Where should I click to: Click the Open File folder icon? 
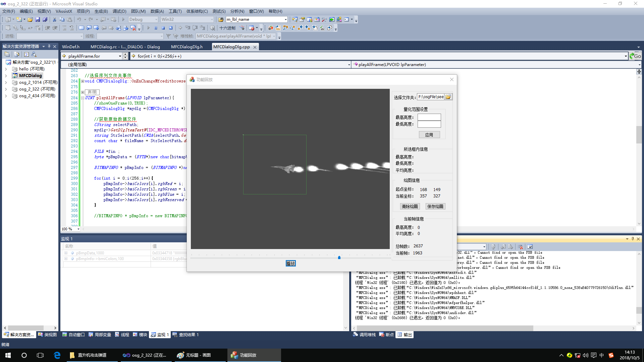click(x=30, y=19)
